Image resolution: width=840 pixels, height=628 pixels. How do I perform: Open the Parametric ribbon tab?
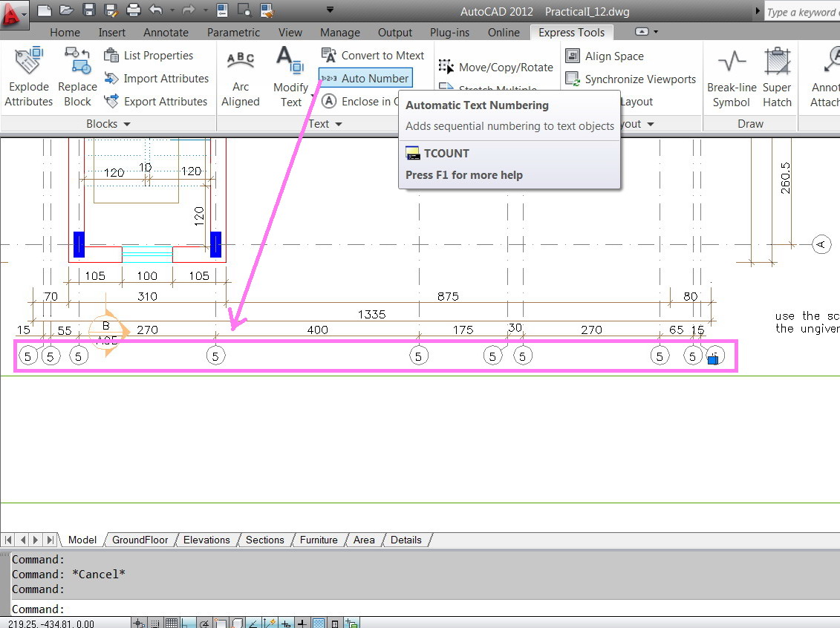click(233, 32)
